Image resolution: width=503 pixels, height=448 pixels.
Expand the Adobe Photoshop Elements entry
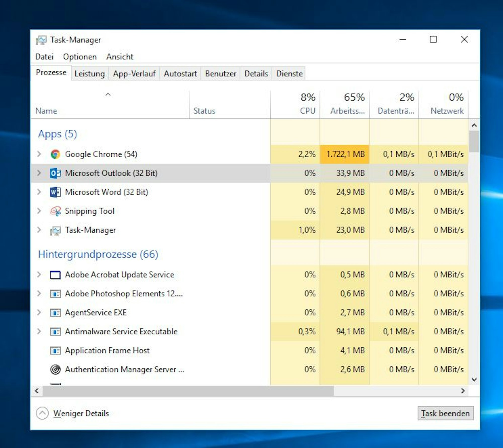39,293
